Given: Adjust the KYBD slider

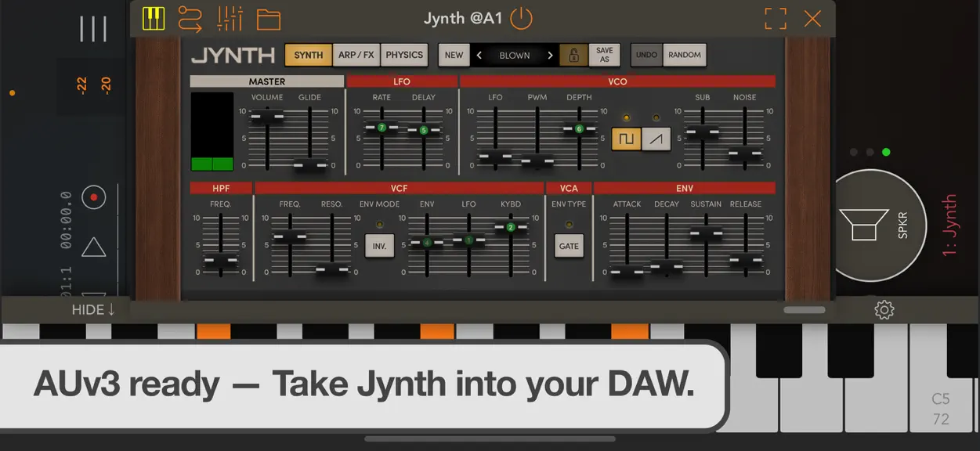Looking at the screenshot, I should pyautogui.click(x=511, y=227).
